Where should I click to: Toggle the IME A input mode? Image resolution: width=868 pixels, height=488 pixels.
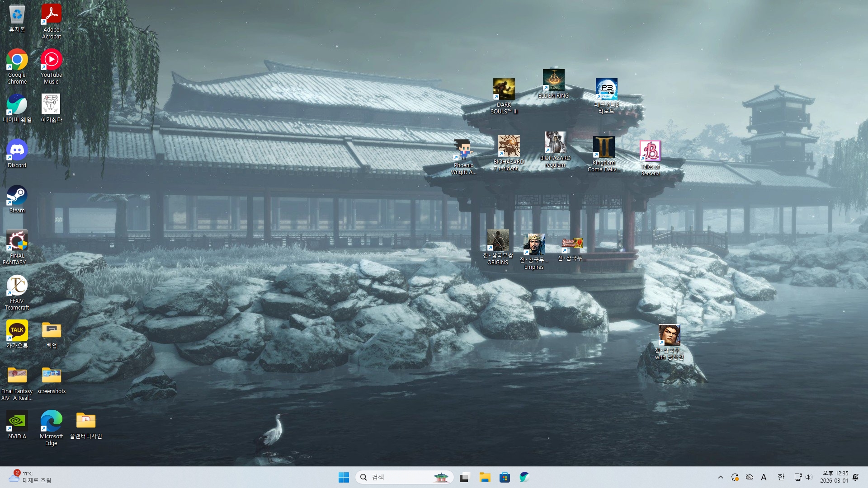(764, 477)
